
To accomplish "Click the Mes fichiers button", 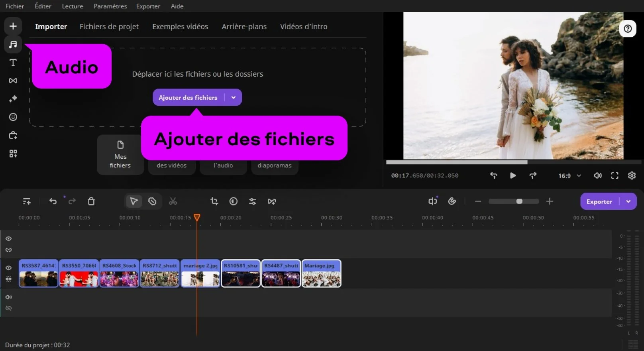I will click(x=120, y=155).
